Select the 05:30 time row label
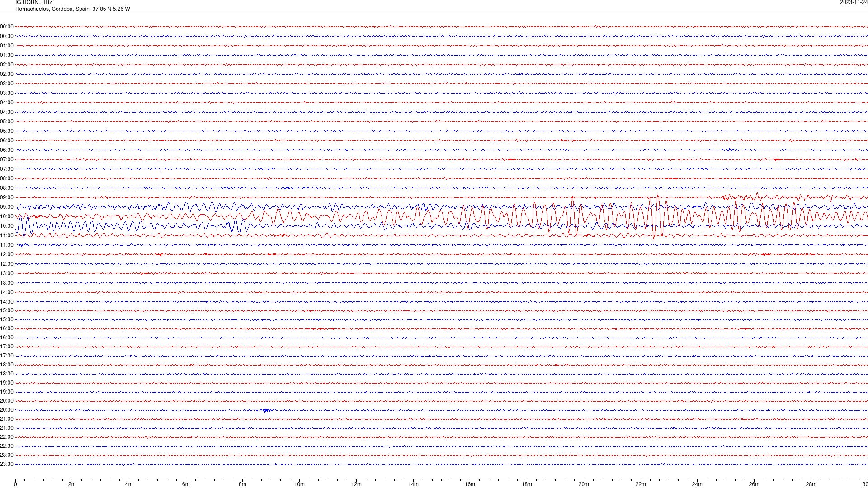Viewport: 868px width, 488px height. point(7,131)
